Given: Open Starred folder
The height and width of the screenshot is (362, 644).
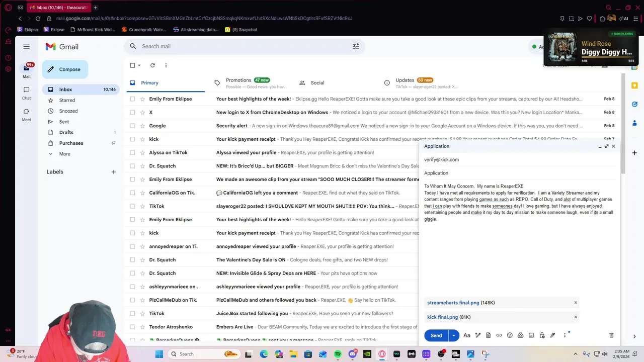Looking at the screenshot, I should pos(81,101).
